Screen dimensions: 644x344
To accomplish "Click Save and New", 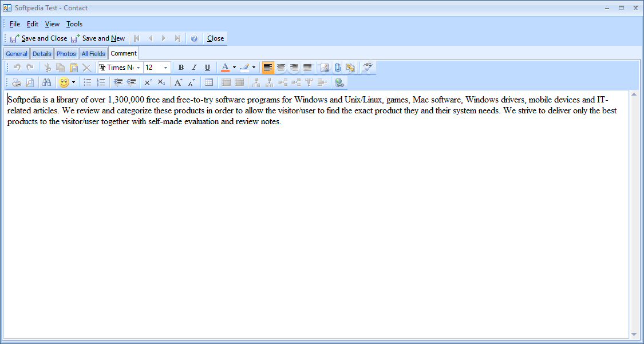I will [x=98, y=38].
